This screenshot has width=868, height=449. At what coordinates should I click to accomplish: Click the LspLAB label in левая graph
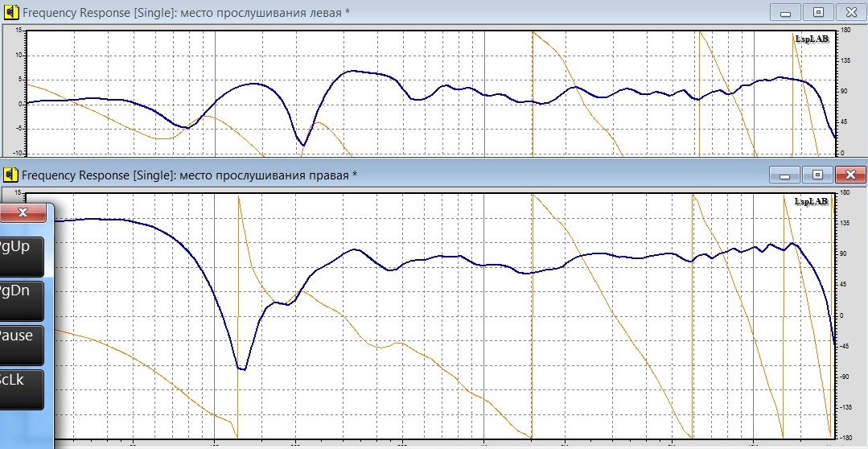pos(812,39)
